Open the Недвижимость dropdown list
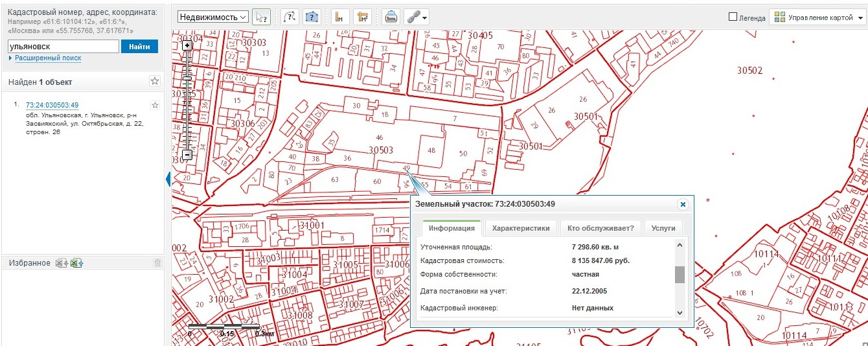This screenshot has width=868, height=346. point(212,17)
